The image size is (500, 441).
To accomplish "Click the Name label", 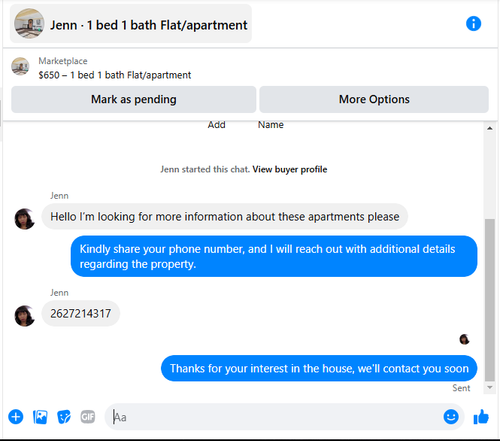I will pos(271,125).
